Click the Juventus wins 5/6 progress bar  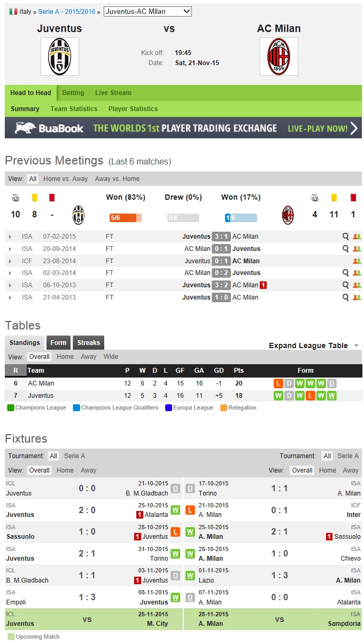[125, 218]
